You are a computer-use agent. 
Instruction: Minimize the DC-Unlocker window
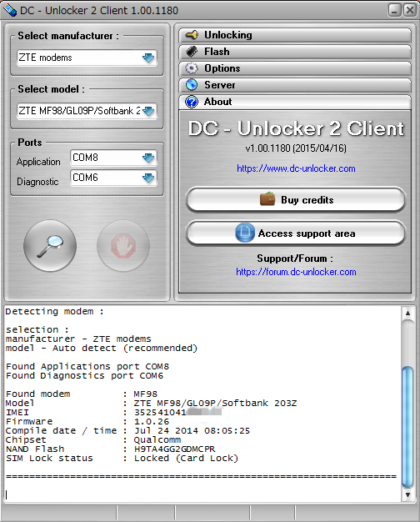pos(394,10)
